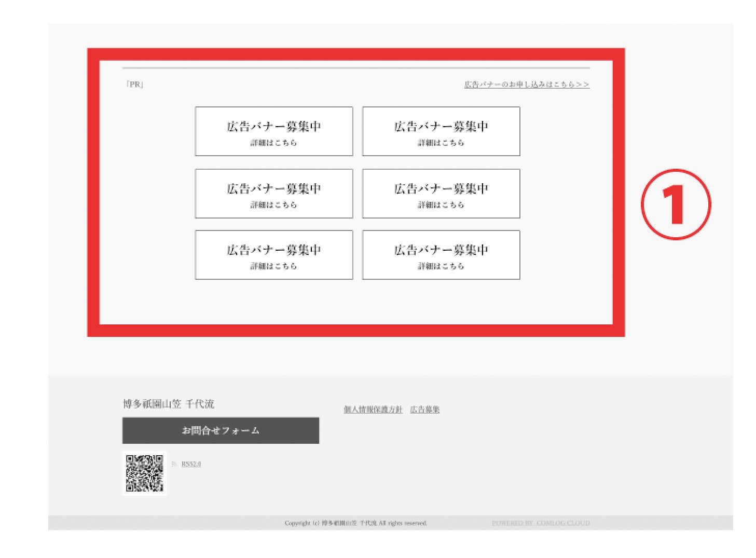Open the RSS2.0 link
756x558 pixels.
(x=191, y=464)
